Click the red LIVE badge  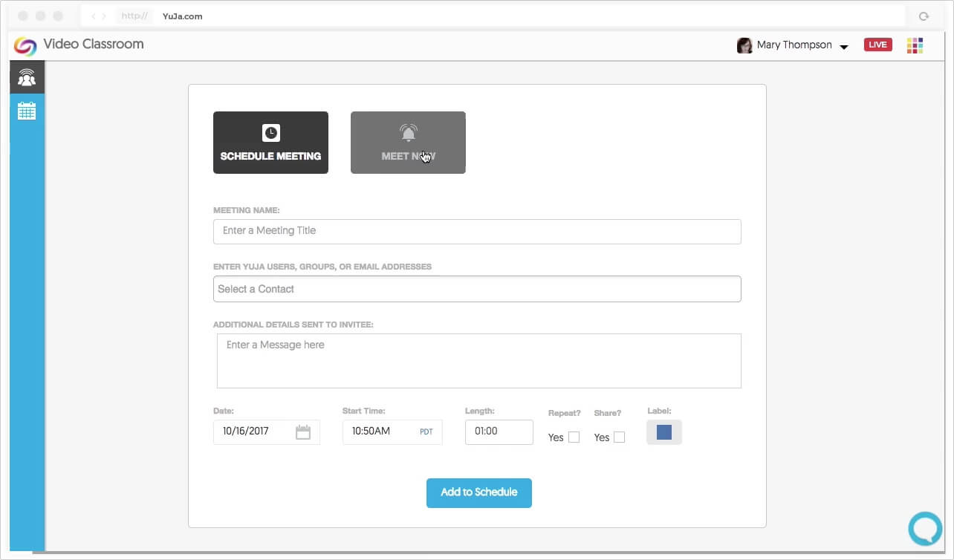(x=877, y=45)
